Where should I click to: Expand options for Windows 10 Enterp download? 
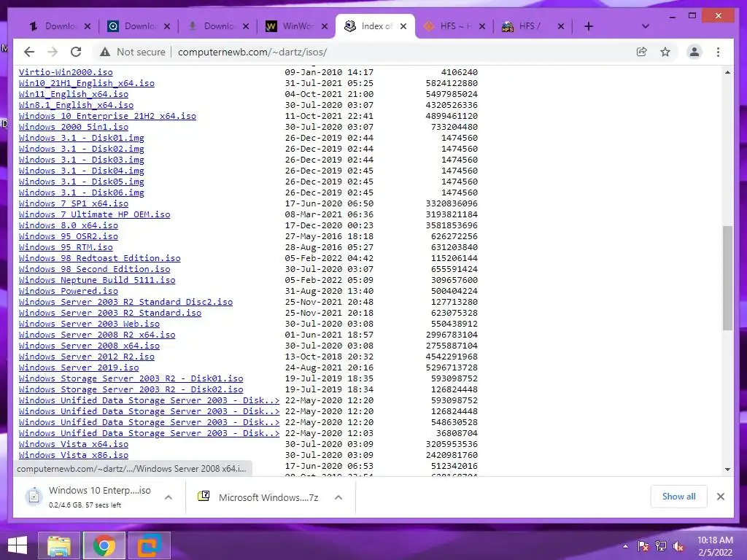(x=169, y=497)
